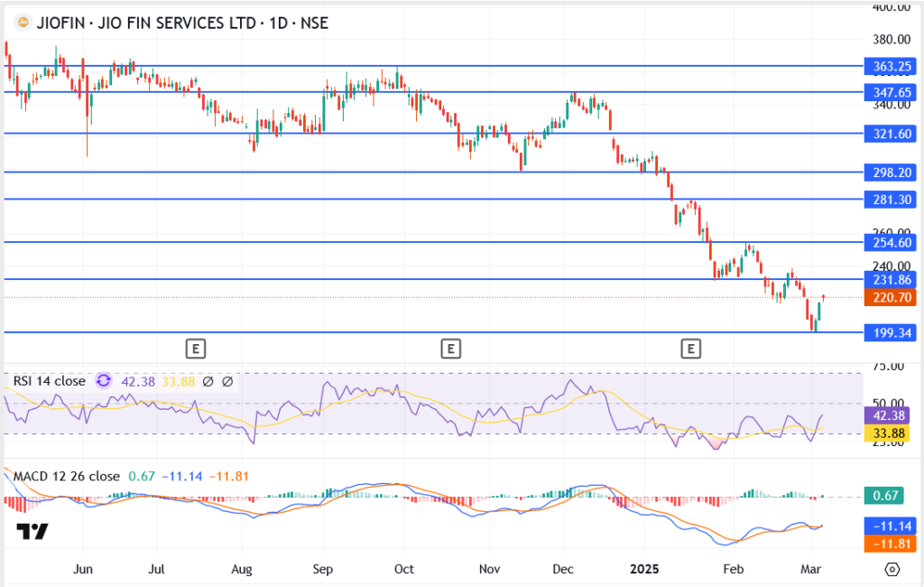This screenshot has height=587, width=924.
Task: Click the 199.34 support level label
Action: 890,332
